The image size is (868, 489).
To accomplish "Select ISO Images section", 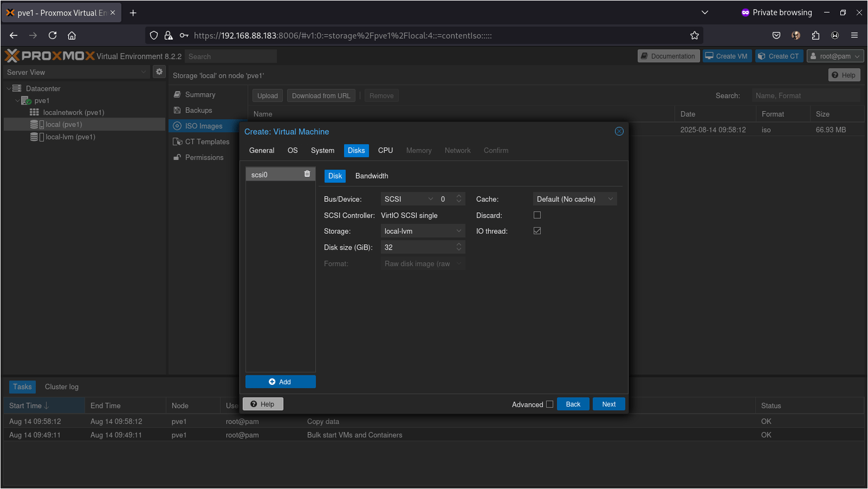I will [x=203, y=126].
